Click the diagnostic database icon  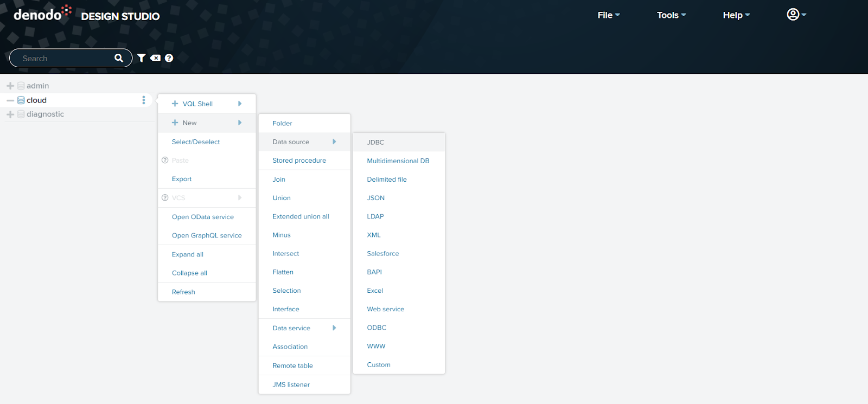pos(21,114)
